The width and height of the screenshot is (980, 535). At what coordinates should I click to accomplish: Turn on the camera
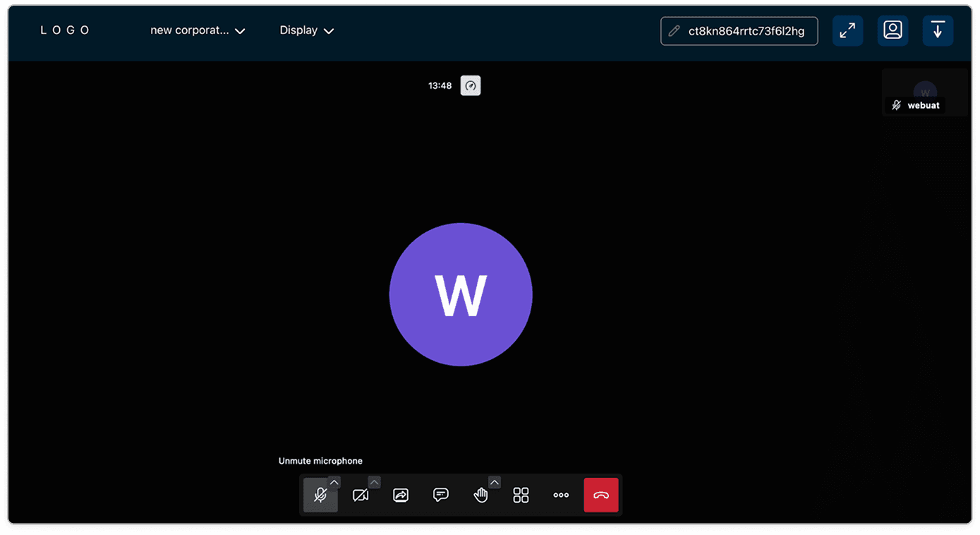pyautogui.click(x=361, y=495)
